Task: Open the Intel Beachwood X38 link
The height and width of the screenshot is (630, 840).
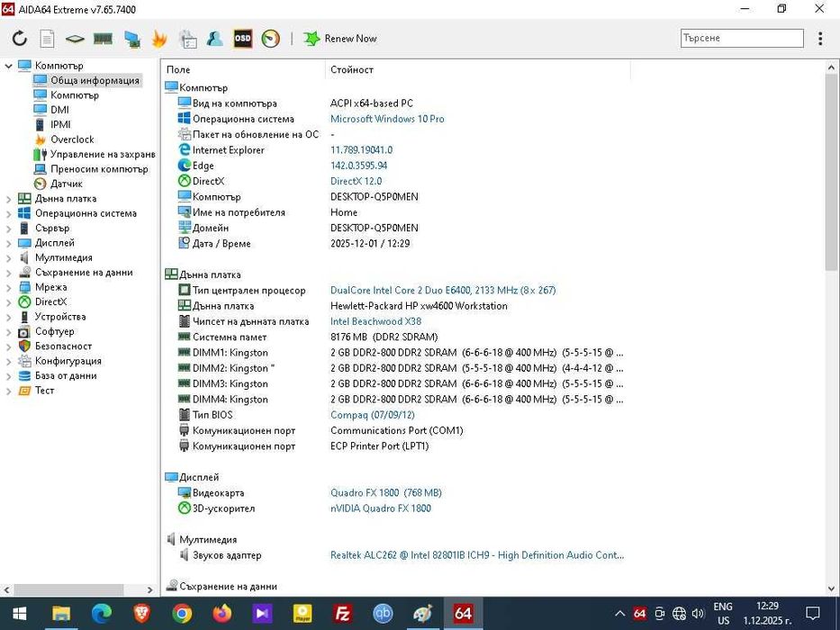Action: pyautogui.click(x=375, y=321)
